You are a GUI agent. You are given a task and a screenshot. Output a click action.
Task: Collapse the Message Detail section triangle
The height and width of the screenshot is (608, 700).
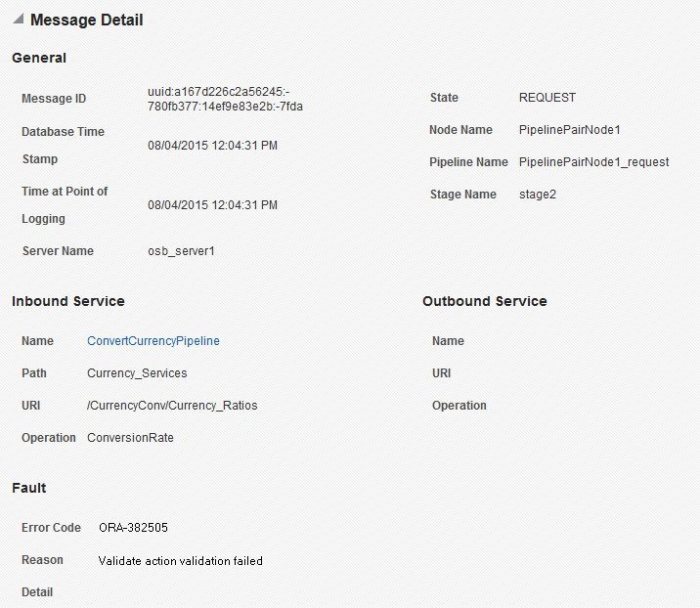[x=19, y=19]
